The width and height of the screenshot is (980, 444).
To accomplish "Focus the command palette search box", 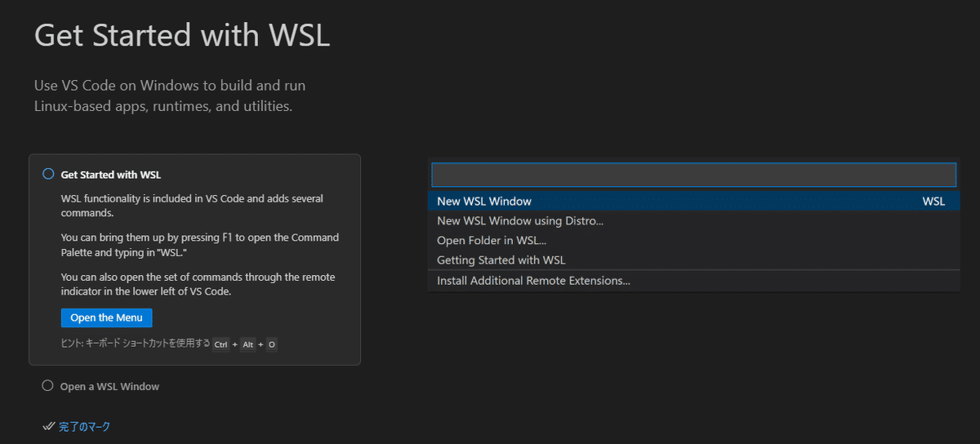I will pyautogui.click(x=693, y=175).
